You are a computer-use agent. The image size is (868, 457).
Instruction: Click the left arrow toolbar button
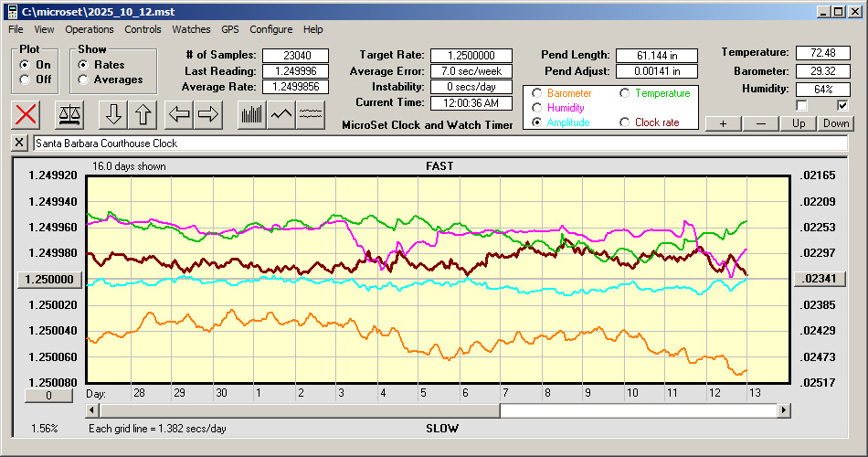[179, 114]
